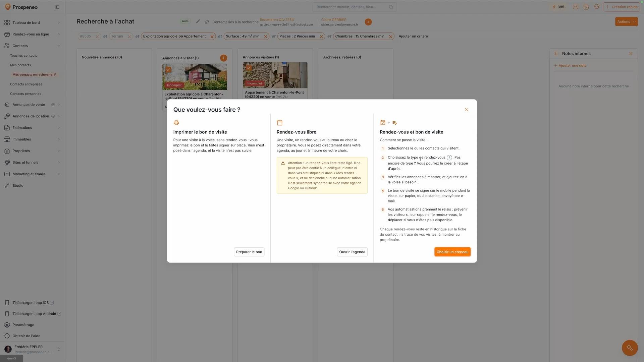The height and width of the screenshot is (362, 644).
Task: Click the orange 'Choisir un créneau' button
Action: [452, 252]
